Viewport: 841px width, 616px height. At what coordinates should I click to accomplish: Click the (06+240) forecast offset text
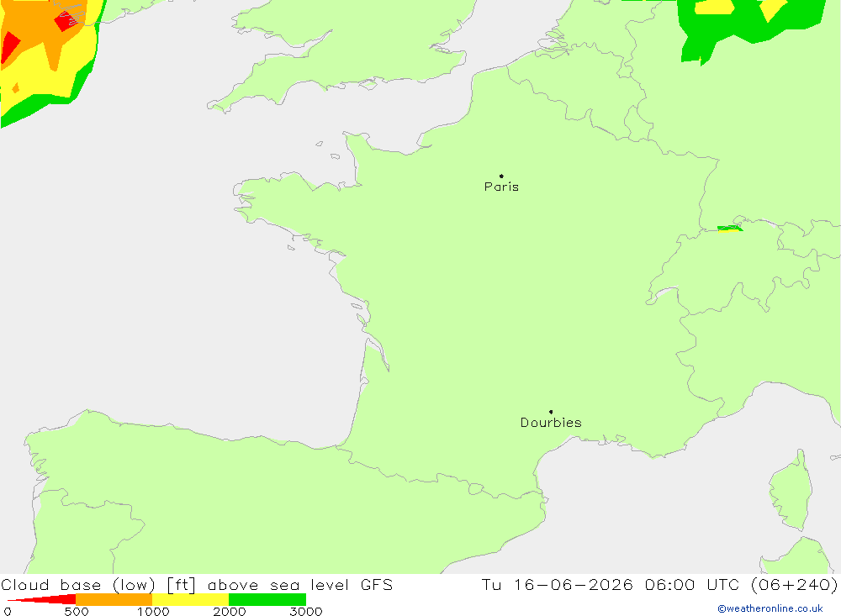[x=795, y=585]
